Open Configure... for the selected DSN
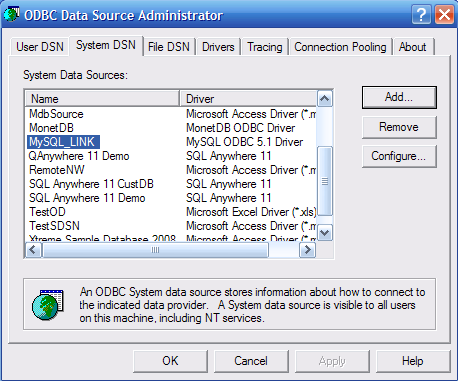Image resolution: width=458 pixels, height=381 pixels. (399, 156)
